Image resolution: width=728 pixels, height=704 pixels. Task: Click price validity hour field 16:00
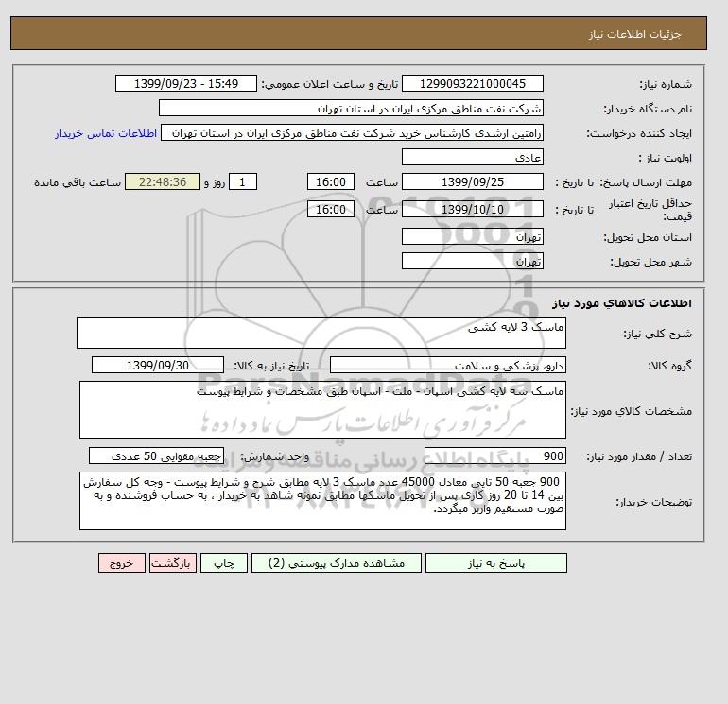point(331,209)
